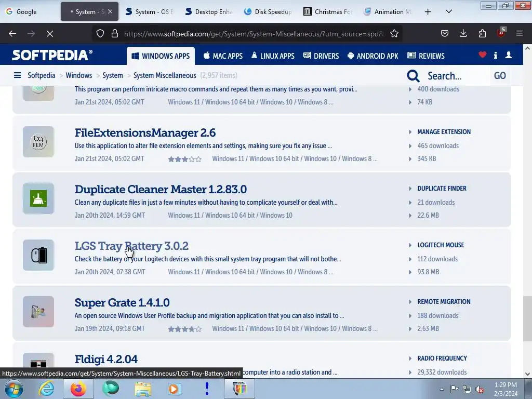The width and height of the screenshot is (532, 399).
Task: Open a new browser tab
Action: tap(428, 12)
